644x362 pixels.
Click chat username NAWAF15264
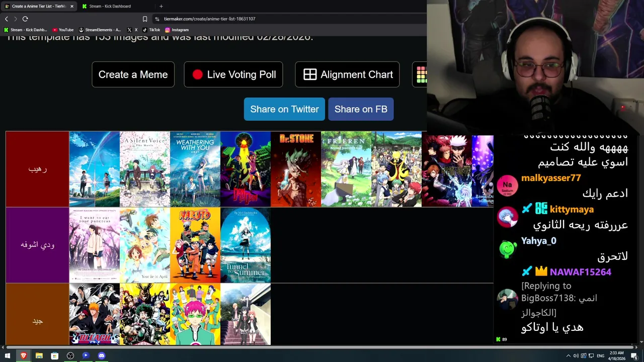tap(580, 272)
